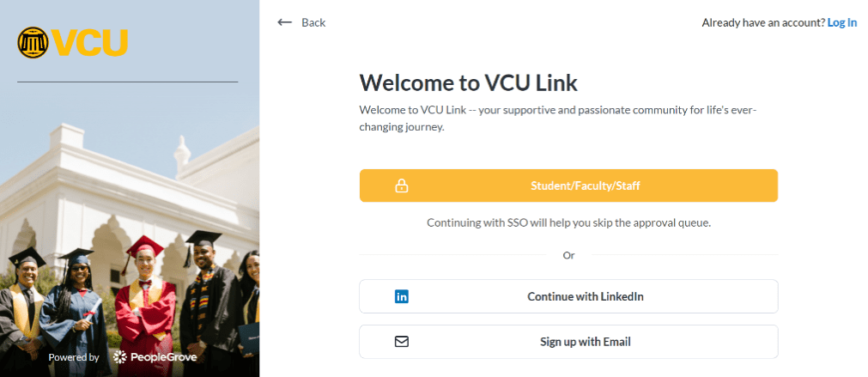Click the "Back" text label

(313, 22)
